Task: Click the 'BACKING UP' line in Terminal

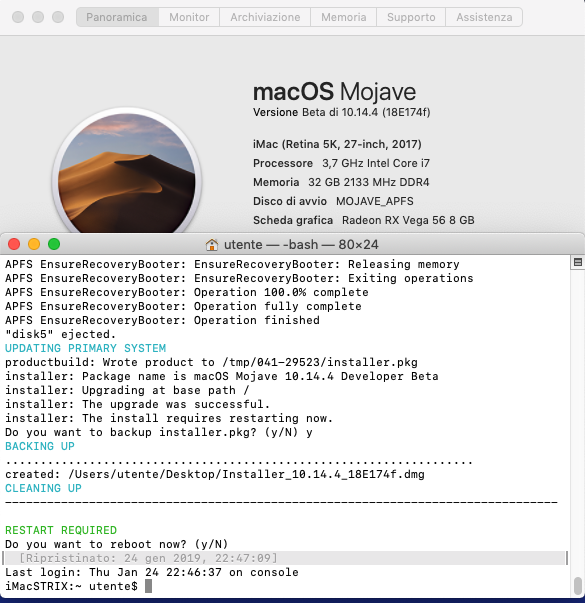Action: (x=40, y=446)
